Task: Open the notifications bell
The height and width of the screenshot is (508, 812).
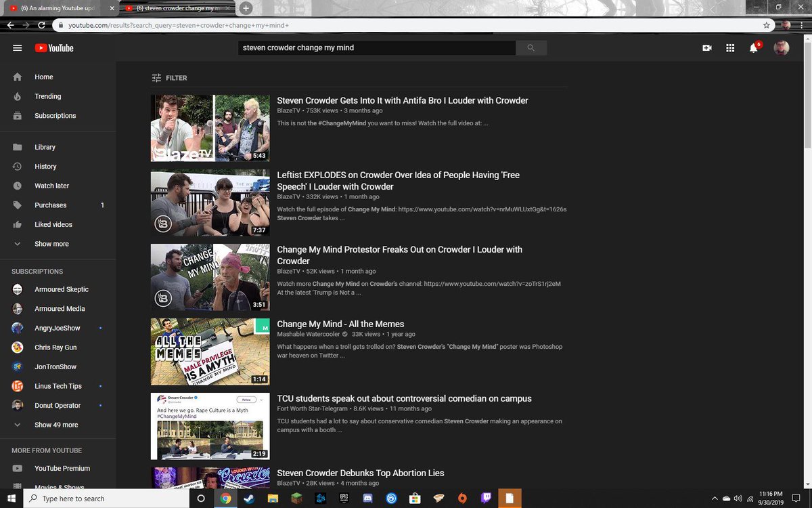Action: (754, 48)
